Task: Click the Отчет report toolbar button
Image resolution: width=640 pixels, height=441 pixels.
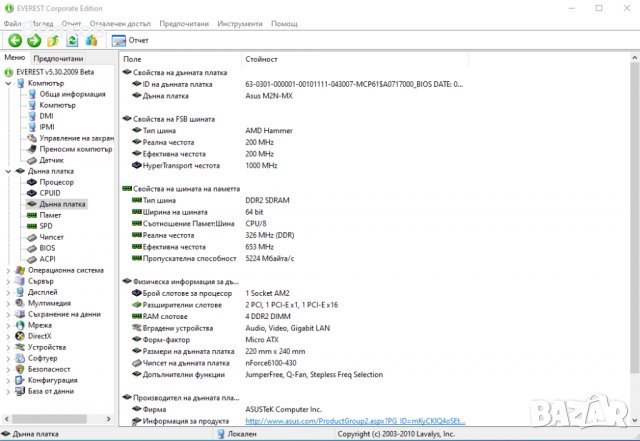Action: pyautogui.click(x=130, y=40)
